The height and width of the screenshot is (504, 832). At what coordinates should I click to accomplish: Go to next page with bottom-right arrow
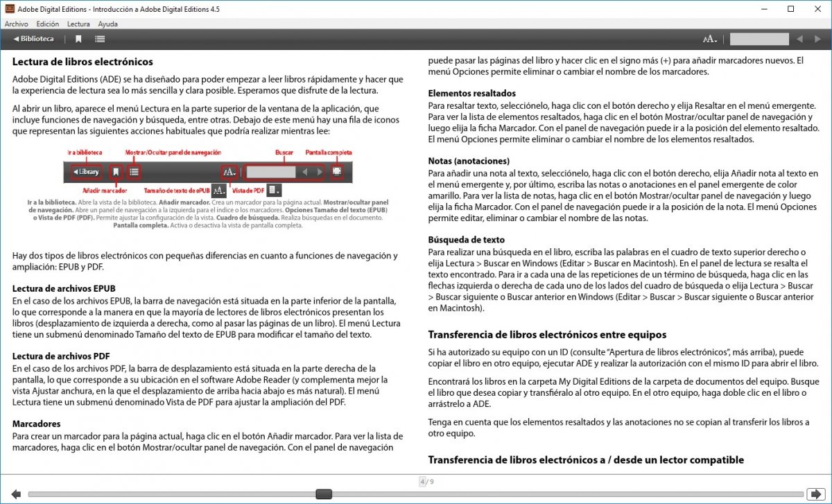[x=815, y=494]
